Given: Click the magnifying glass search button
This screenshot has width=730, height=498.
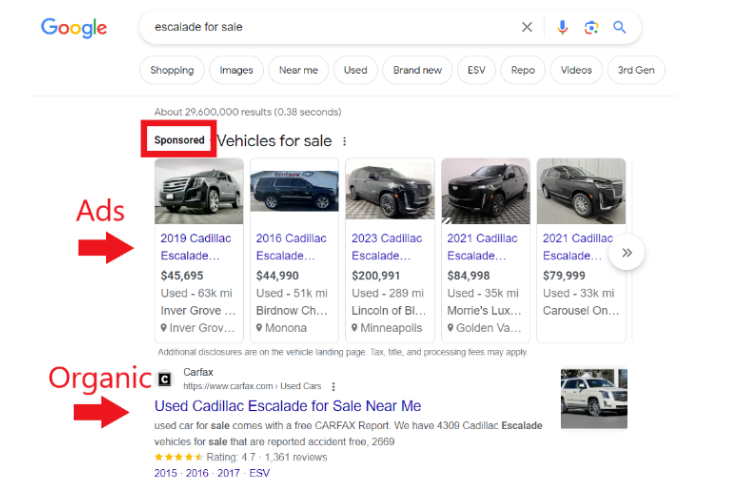Looking at the screenshot, I should tap(620, 27).
